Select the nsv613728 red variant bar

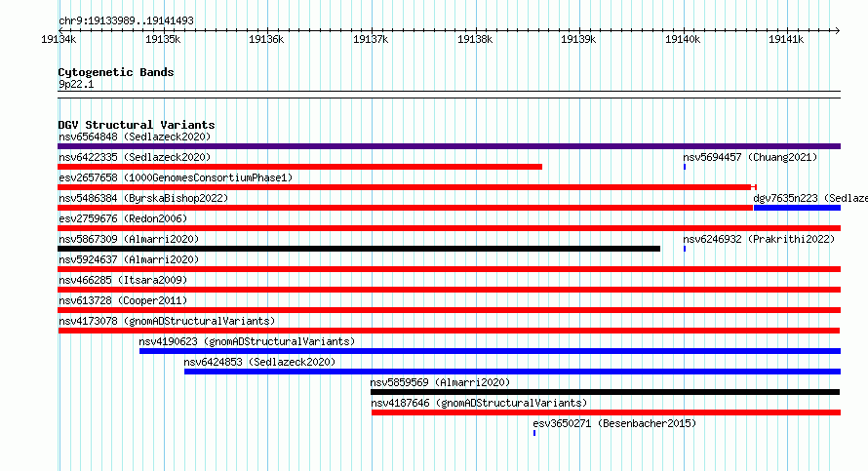(449, 310)
